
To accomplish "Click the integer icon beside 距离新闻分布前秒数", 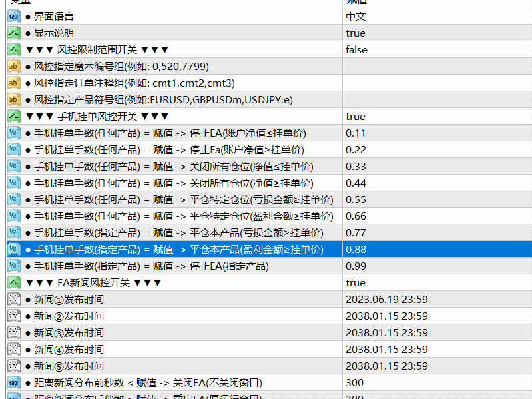I will click(14, 382).
